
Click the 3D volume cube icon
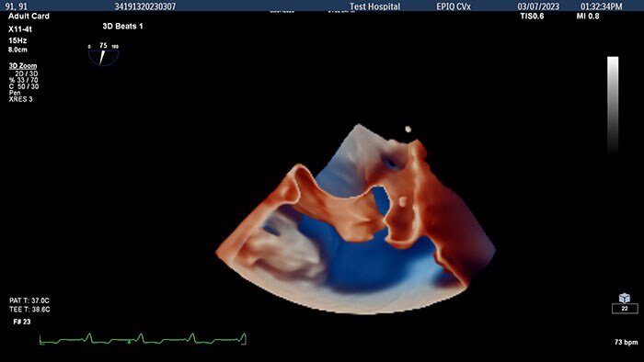625,298
